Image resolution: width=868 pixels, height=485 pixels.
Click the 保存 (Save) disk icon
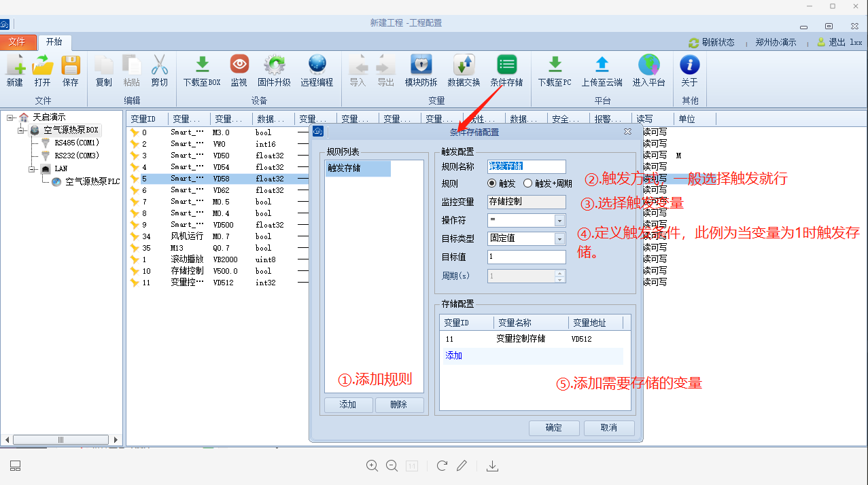click(71, 65)
